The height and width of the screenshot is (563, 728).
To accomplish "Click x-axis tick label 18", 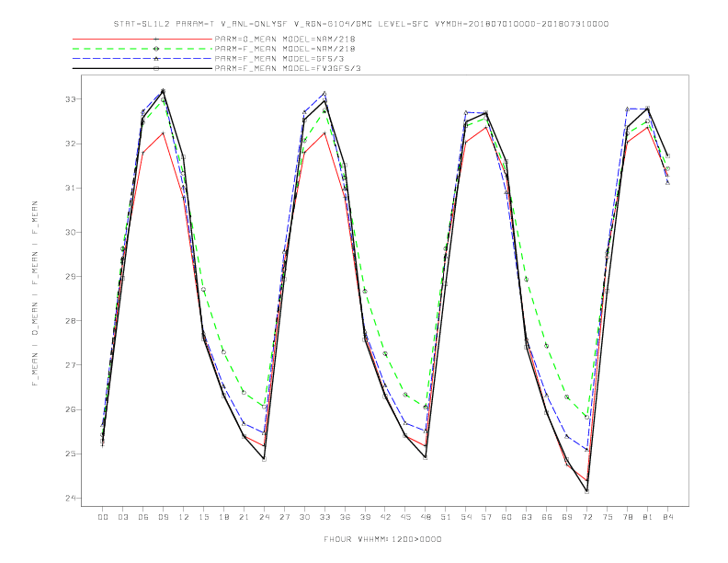I will [x=223, y=517].
